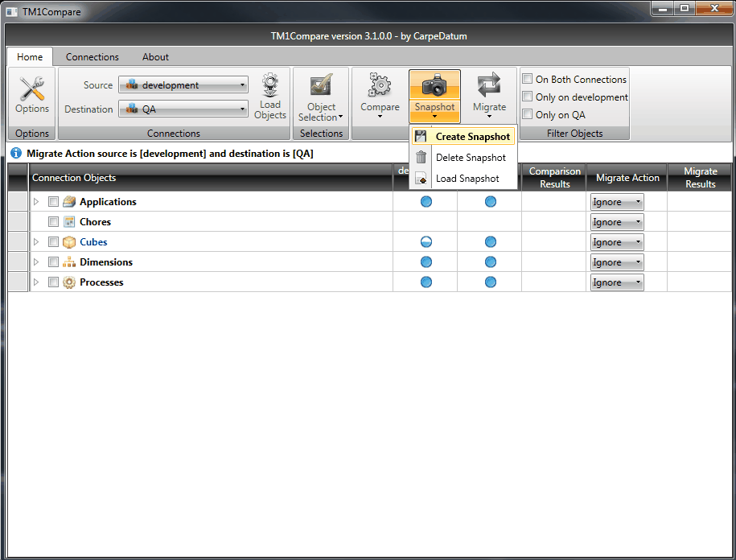Open Object Selection checkmark icon
This screenshot has height=560, width=736.
[322, 85]
